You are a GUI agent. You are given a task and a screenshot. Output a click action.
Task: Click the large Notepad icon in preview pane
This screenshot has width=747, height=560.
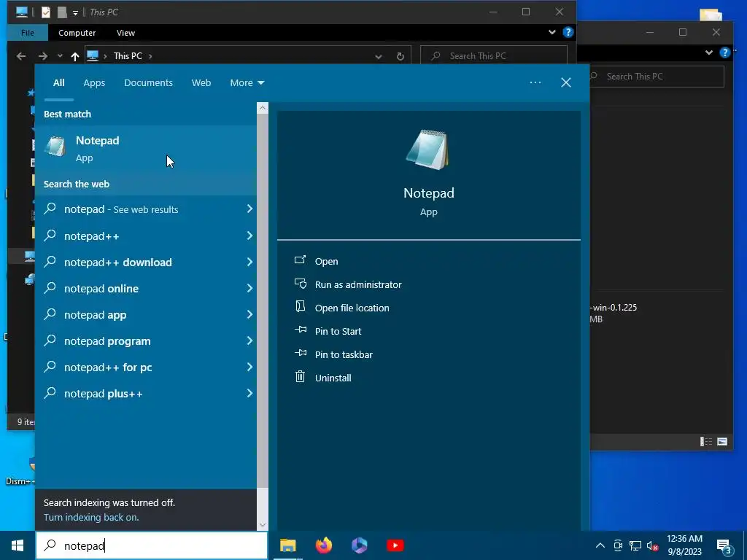pos(427,149)
